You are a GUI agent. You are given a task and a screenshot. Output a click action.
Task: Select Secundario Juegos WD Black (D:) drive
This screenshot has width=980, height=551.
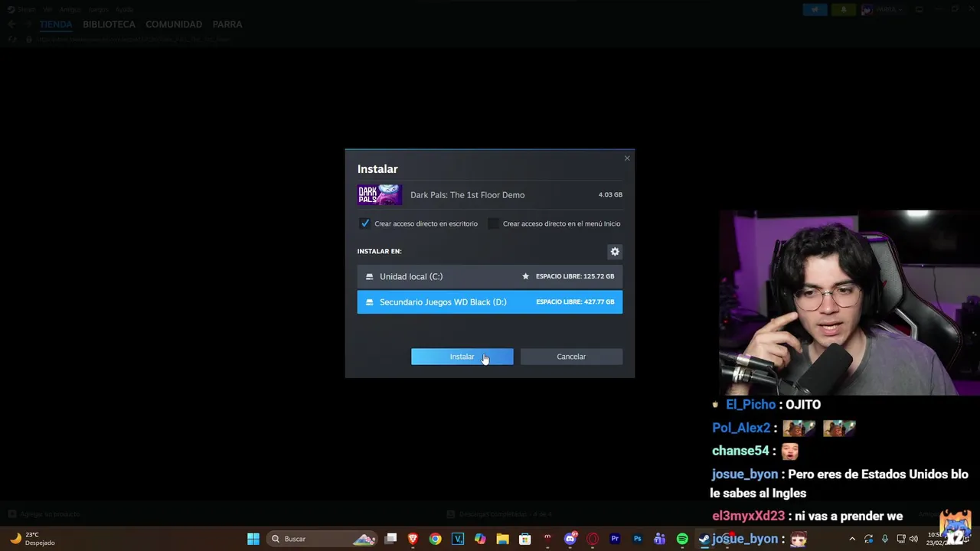coord(490,302)
